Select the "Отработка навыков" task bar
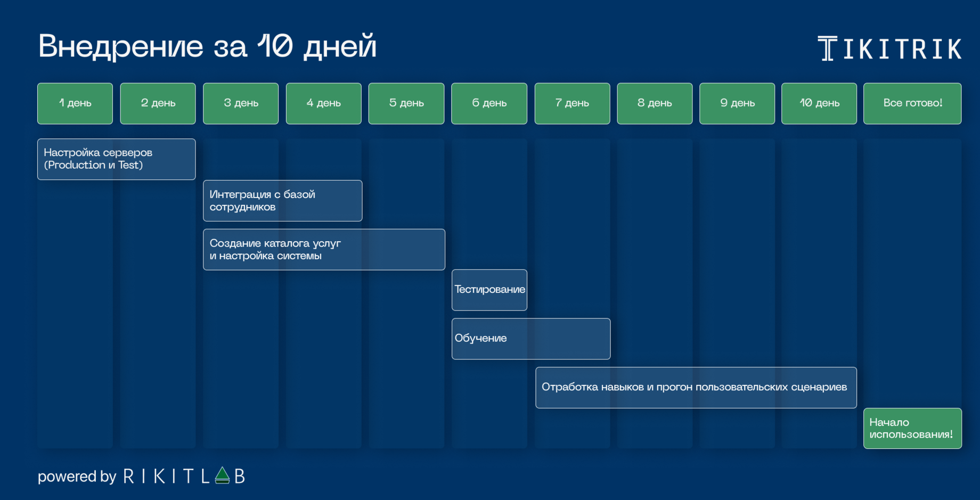This screenshot has width=980, height=500. [x=696, y=388]
